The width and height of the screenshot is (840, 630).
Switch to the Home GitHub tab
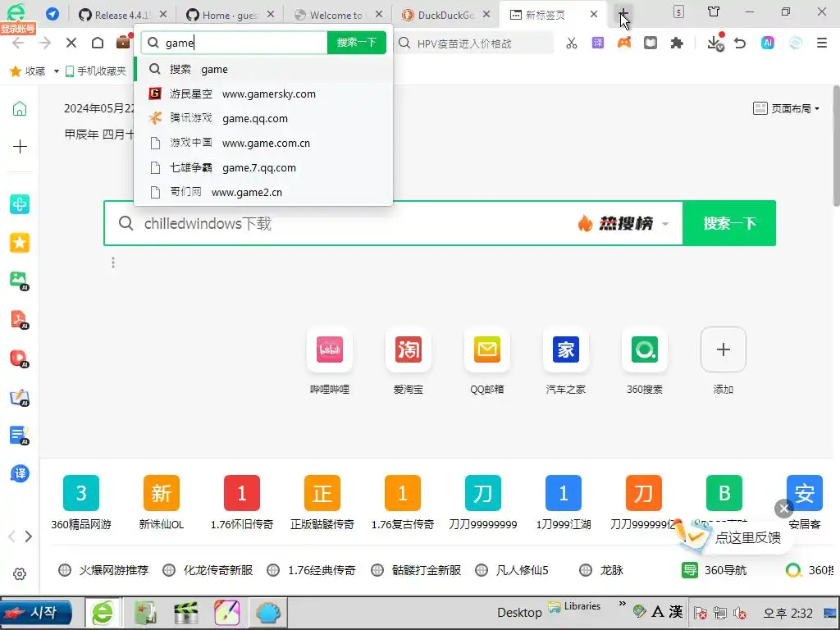[231, 15]
